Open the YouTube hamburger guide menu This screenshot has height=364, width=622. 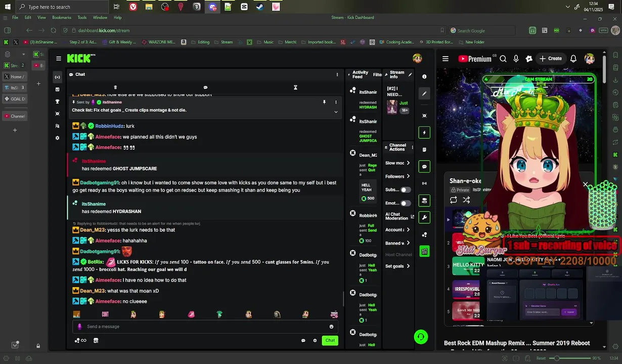pos(446,59)
